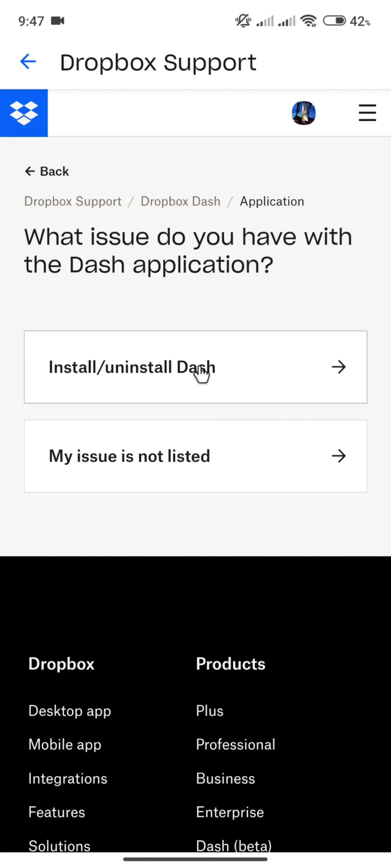Open Integrations footer link

68,778
